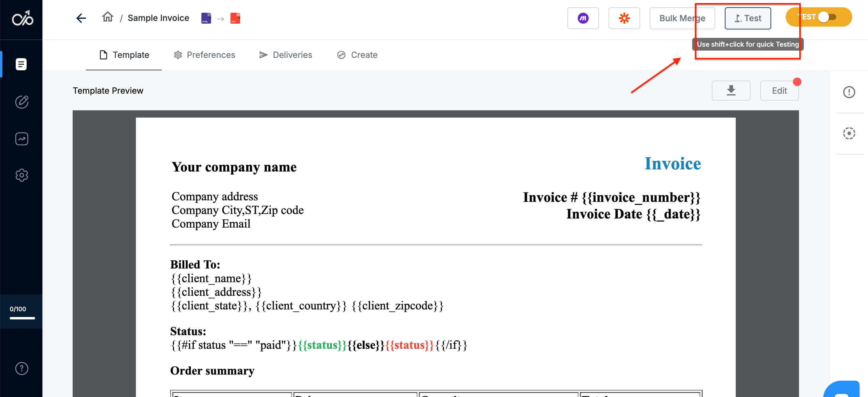Open the Make integration button

583,18
